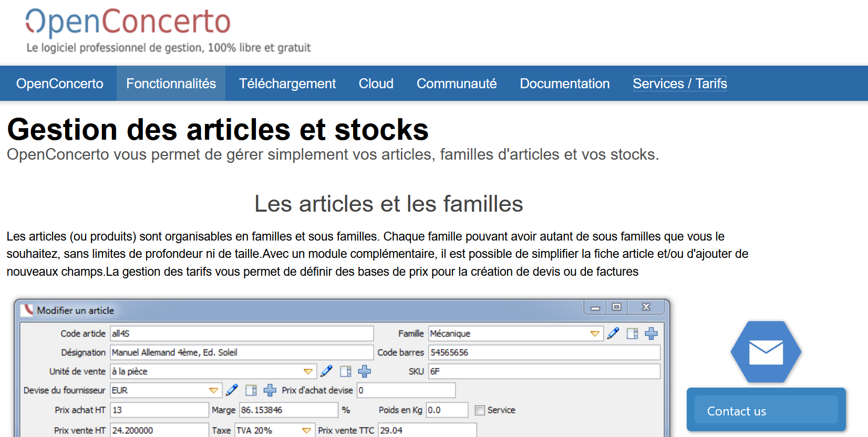Click the Désignation input field
Viewport: 868px width, 437px height.
pos(242,352)
